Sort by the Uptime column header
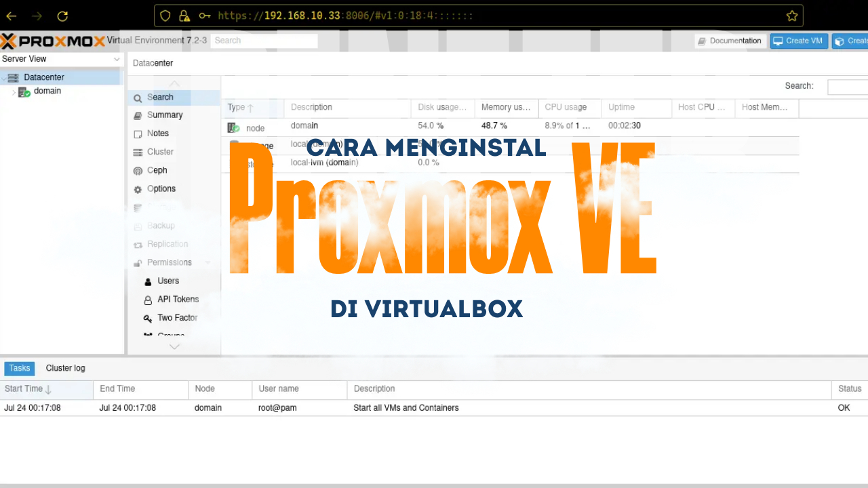 pos(637,107)
